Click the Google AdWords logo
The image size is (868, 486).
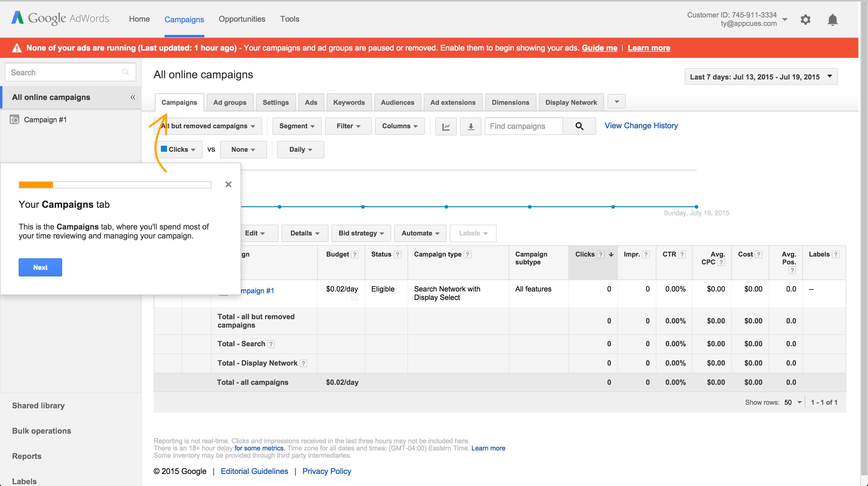60,18
